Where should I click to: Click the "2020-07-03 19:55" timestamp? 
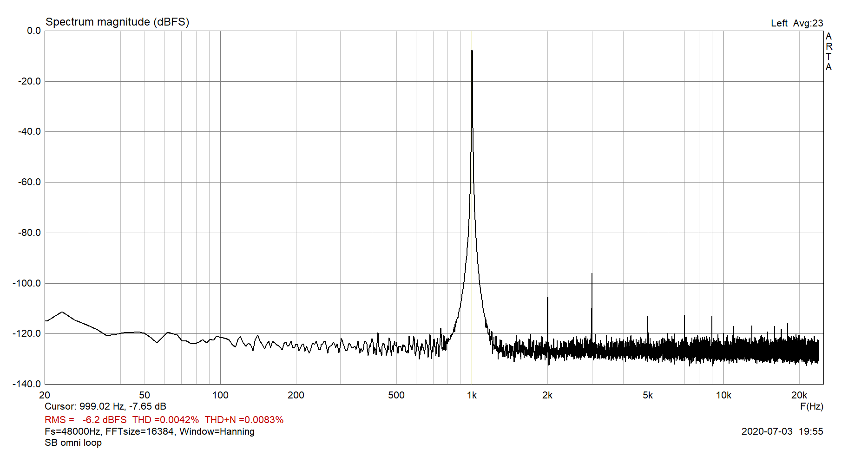pyautogui.click(x=783, y=431)
